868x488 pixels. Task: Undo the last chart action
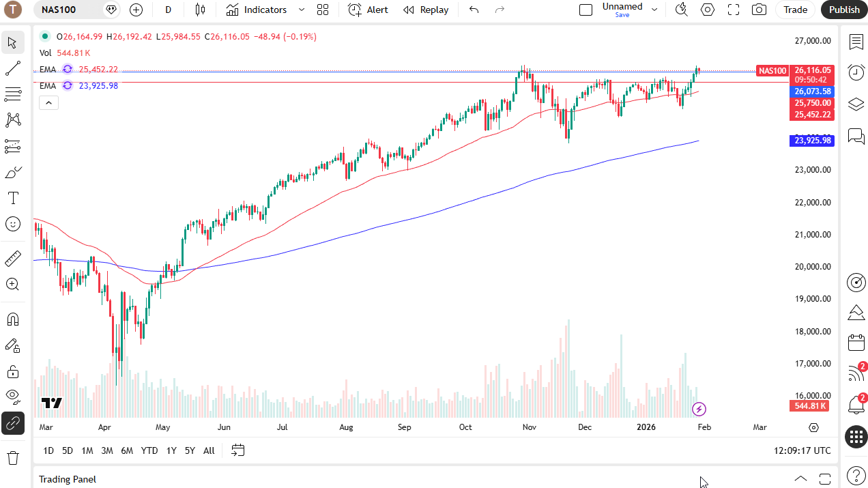coord(474,10)
